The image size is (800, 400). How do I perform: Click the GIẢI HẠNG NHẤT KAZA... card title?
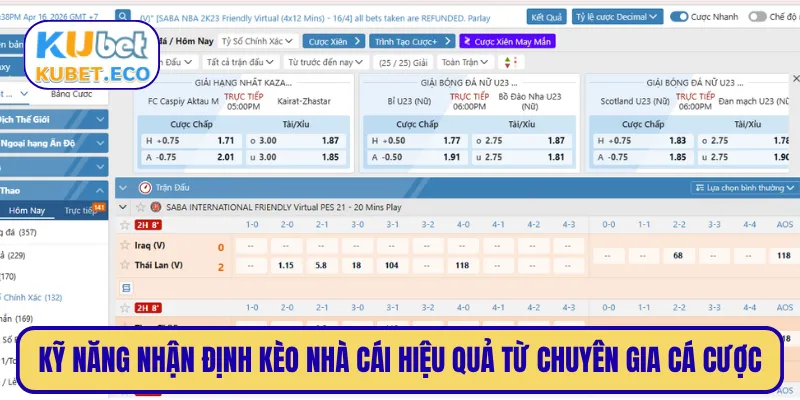point(243,83)
